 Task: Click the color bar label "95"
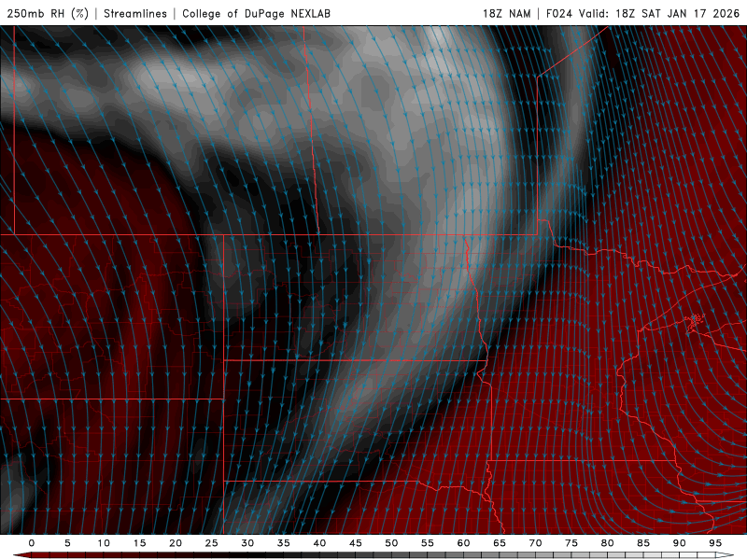point(715,543)
